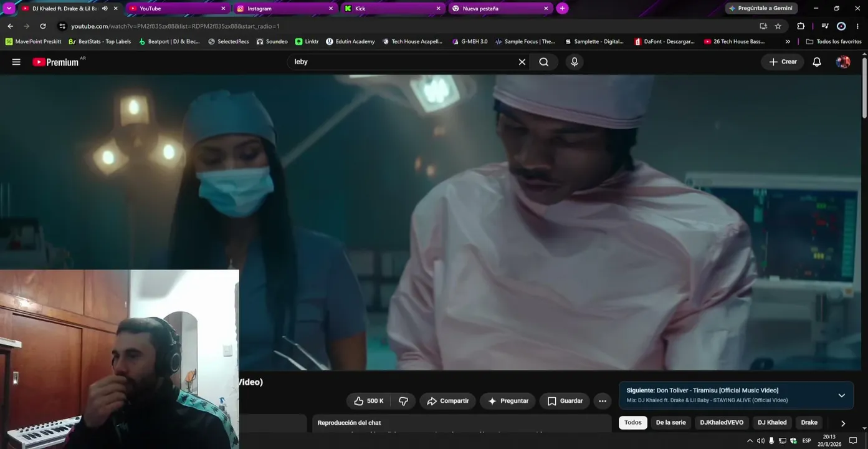Image resolution: width=868 pixels, height=449 pixels.
Task: Select the DJKhaledVEVO filter chip
Action: pos(722,423)
